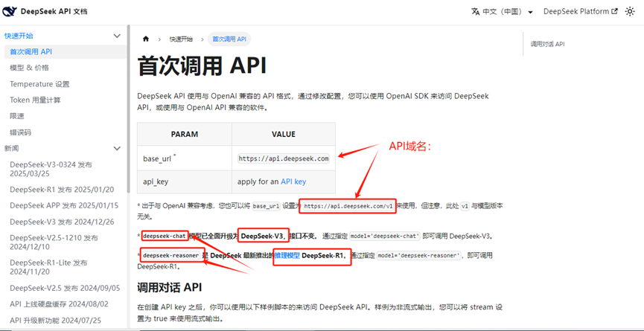Open DeepSeek-R1-Lite 发布 news item
This screenshot has width=644, height=331.
pyautogui.click(x=48, y=266)
